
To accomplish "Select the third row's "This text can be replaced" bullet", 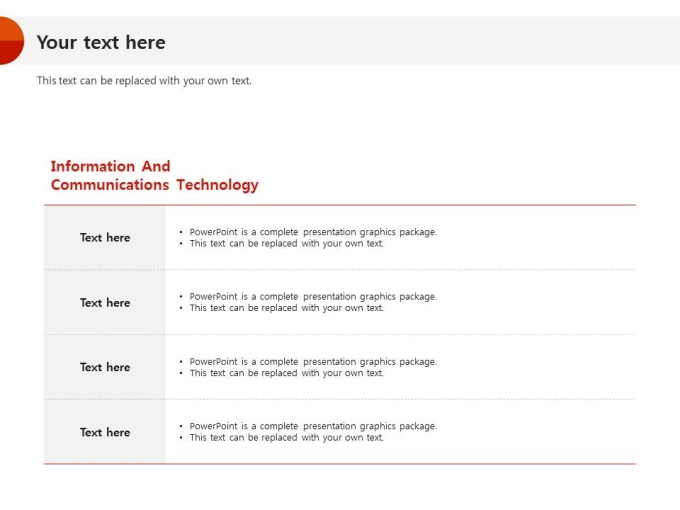I will point(286,373).
